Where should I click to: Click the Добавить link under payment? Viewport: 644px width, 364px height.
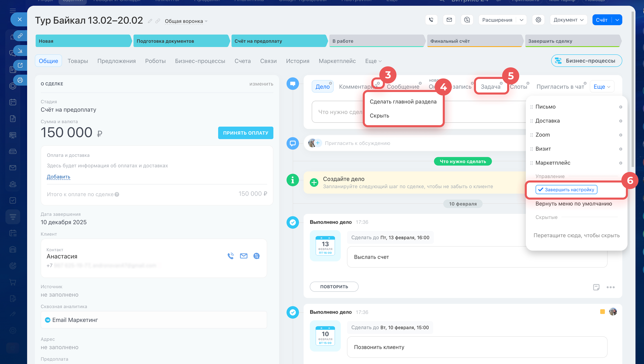tap(58, 177)
